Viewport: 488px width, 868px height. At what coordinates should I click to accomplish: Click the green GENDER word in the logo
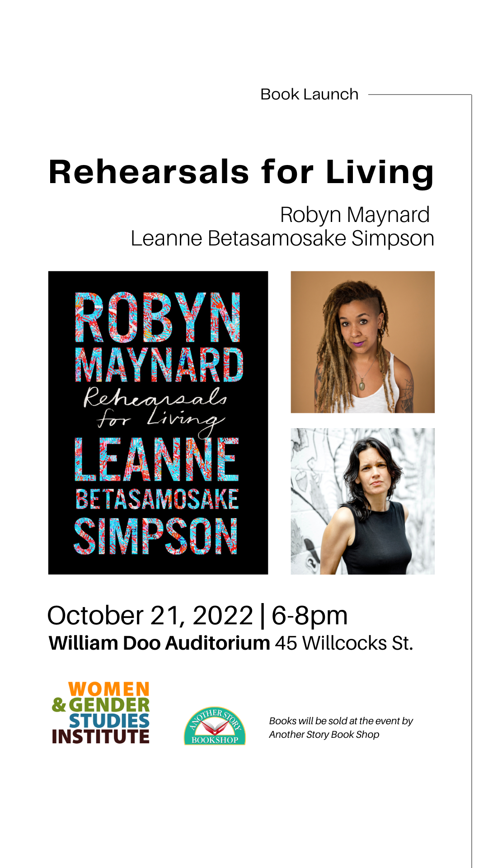click(109, 705)
